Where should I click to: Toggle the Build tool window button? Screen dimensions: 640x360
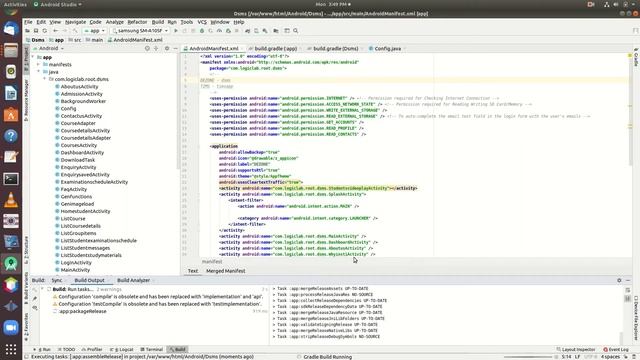(x=178, y=349)
